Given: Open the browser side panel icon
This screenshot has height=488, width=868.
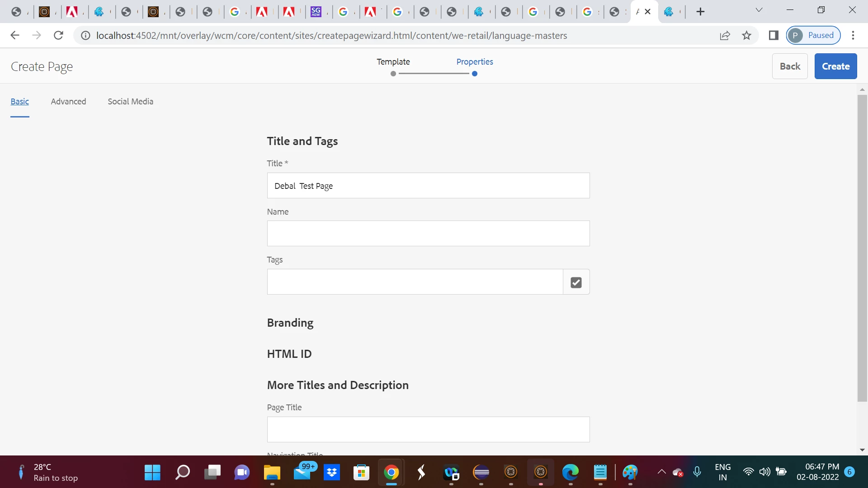Looking at the screenshot, I should (774, 35).
